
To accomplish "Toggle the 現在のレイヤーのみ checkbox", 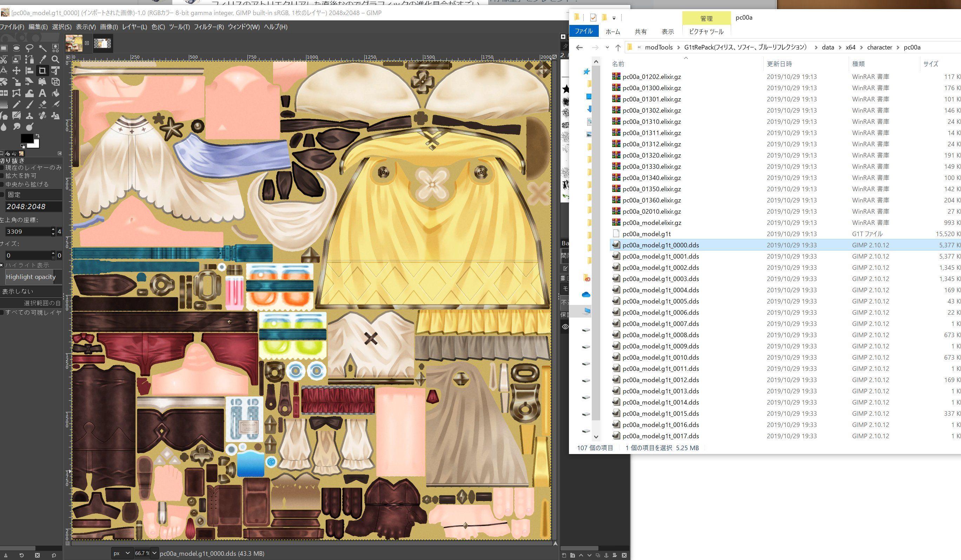I will pos(2,167).
